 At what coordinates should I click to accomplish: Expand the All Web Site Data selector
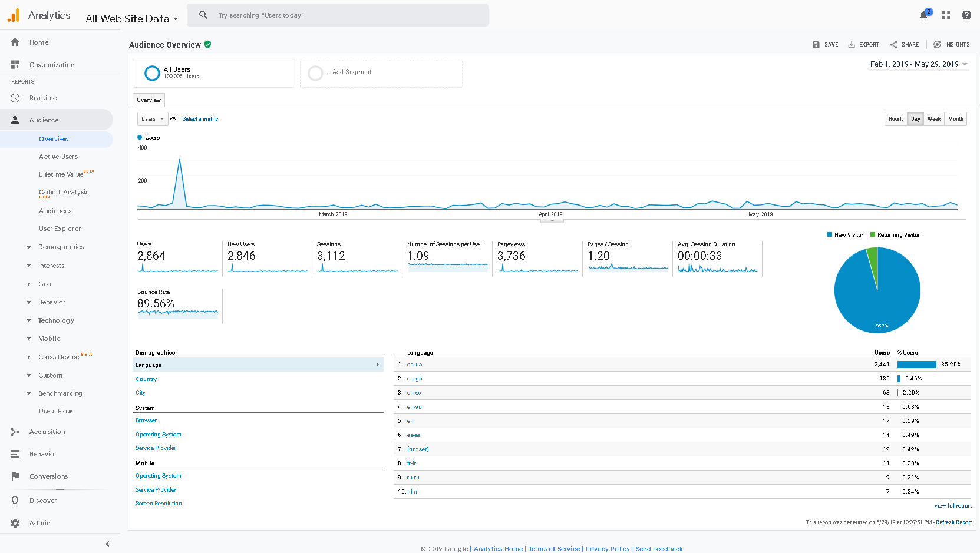(x=131, y=18)
